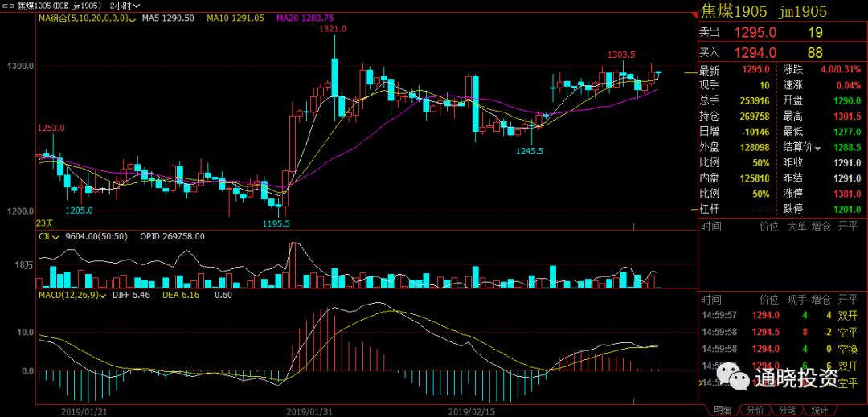Image resolution: width=868 pixels, height=417 pixels.
Task: Click the OPID 269758.00 label
Action: coord(172,236)
